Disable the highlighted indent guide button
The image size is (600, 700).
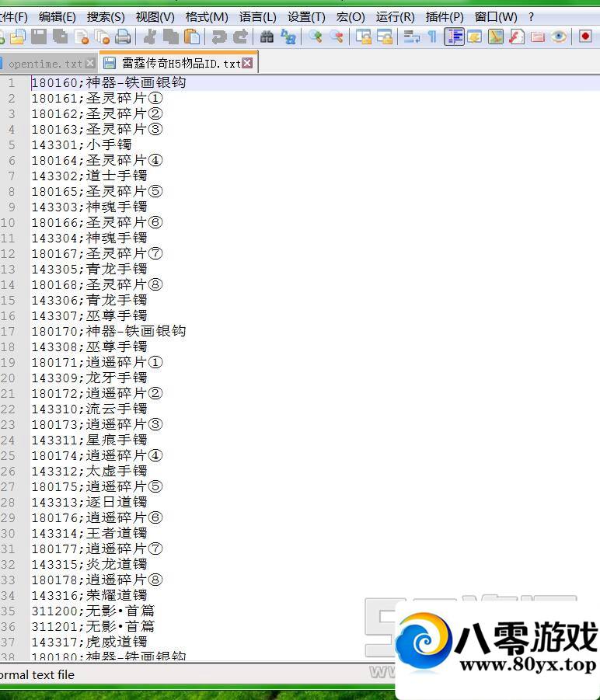click(454, 37)
